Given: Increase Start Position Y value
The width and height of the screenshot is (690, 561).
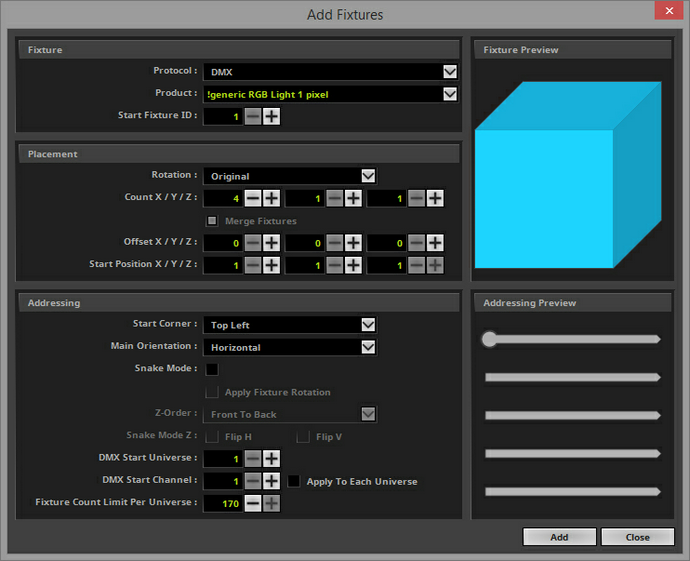Looking at the screenshot, I should click(353, 265).
